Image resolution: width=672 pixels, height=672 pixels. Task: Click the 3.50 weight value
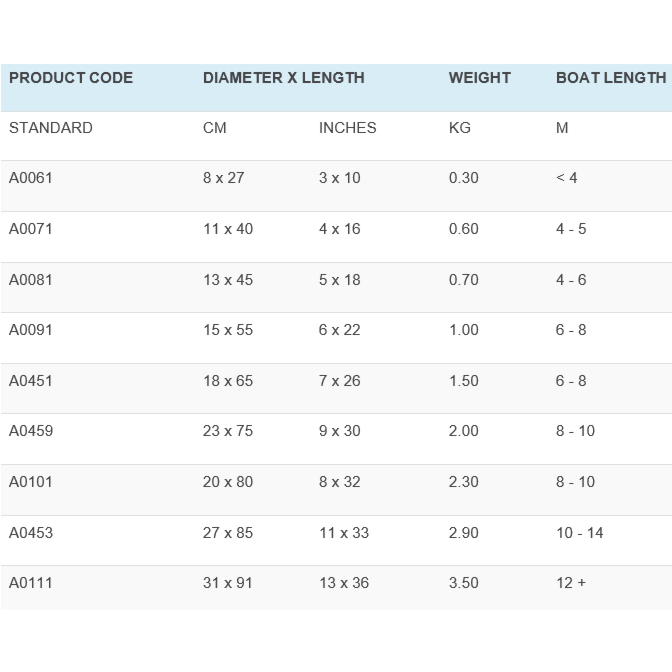tap(463, 583)
